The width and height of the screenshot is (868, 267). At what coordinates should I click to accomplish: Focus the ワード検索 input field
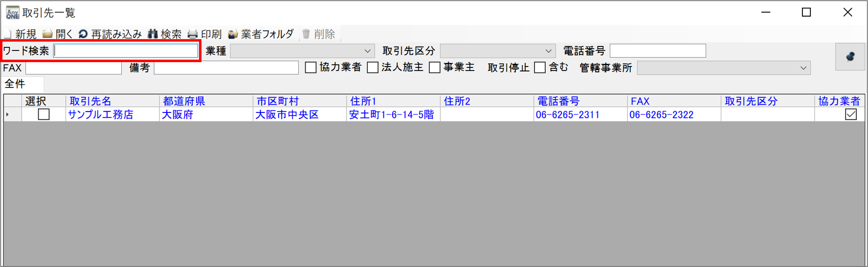coord(126,51)
